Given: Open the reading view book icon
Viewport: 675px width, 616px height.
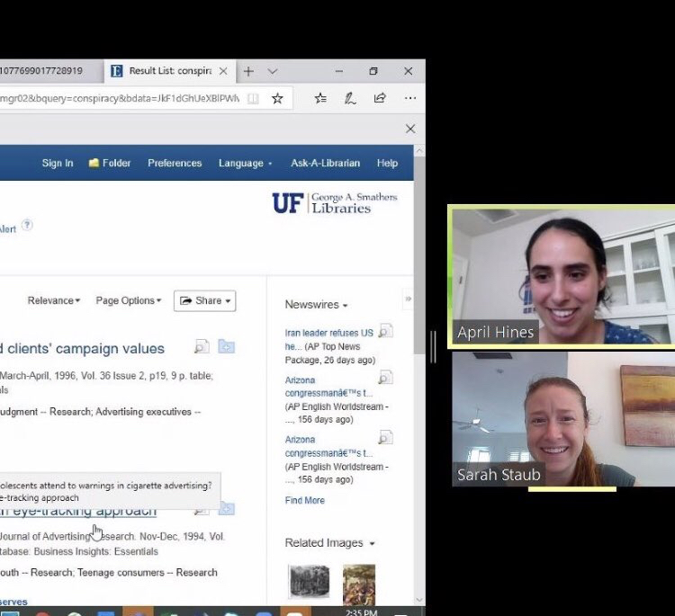Looking at the screenshot, I should tap(253, 98).
